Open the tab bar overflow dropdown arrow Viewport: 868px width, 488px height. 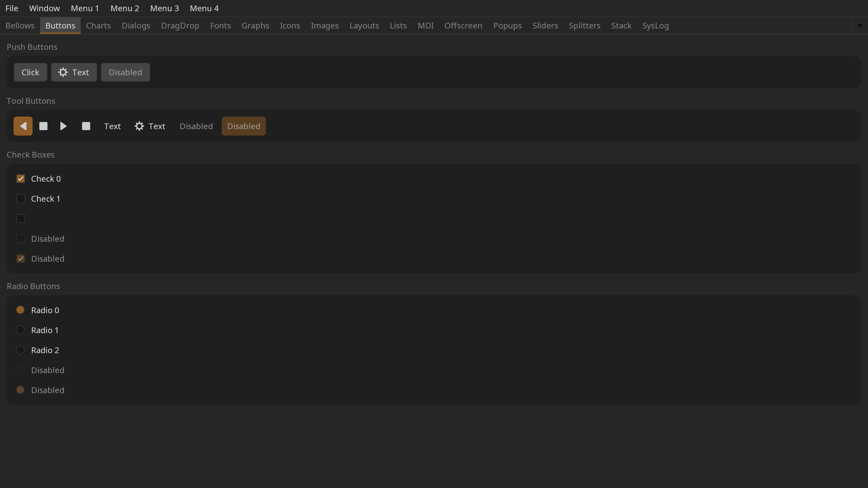coord(860,26)
